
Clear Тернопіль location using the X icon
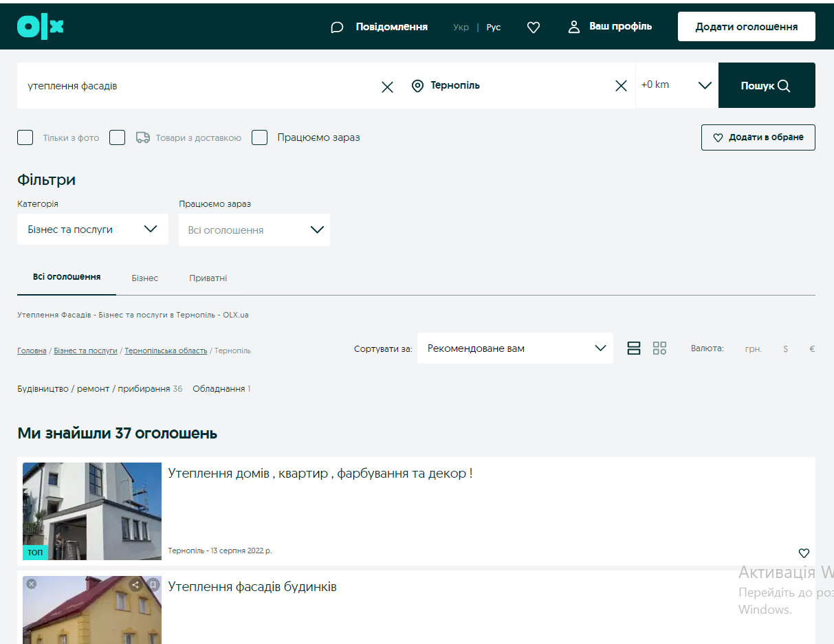[621, 86]
